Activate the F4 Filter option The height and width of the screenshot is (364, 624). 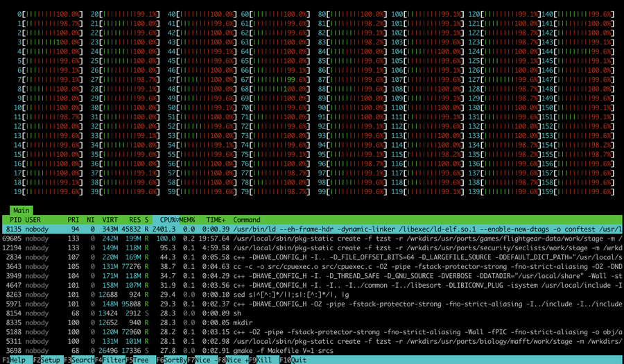[x=110, y=360]
